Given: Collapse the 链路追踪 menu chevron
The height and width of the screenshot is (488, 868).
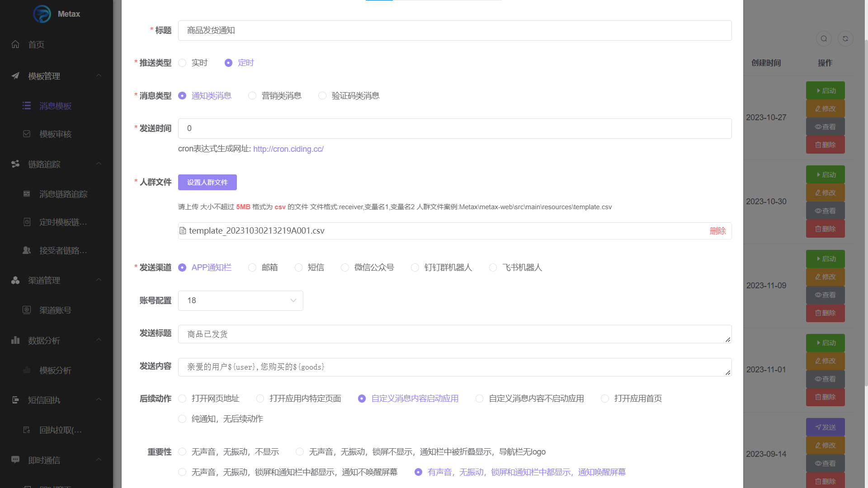Looking at the screenshot, I should pyautogui.click(x=99, y=164).
